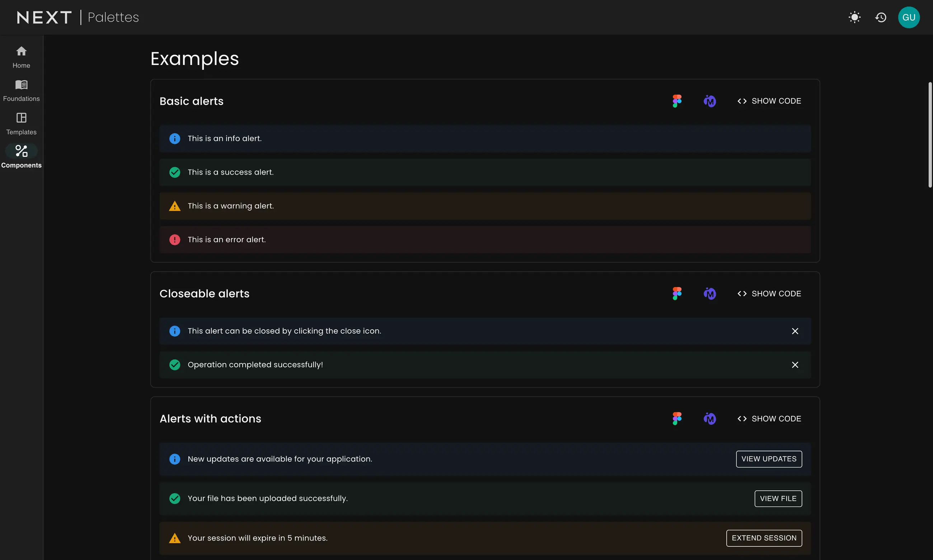Toggle the light/dark theme sun icon
The height and width of the screenshot is (560, 933).
coord(854,17)
